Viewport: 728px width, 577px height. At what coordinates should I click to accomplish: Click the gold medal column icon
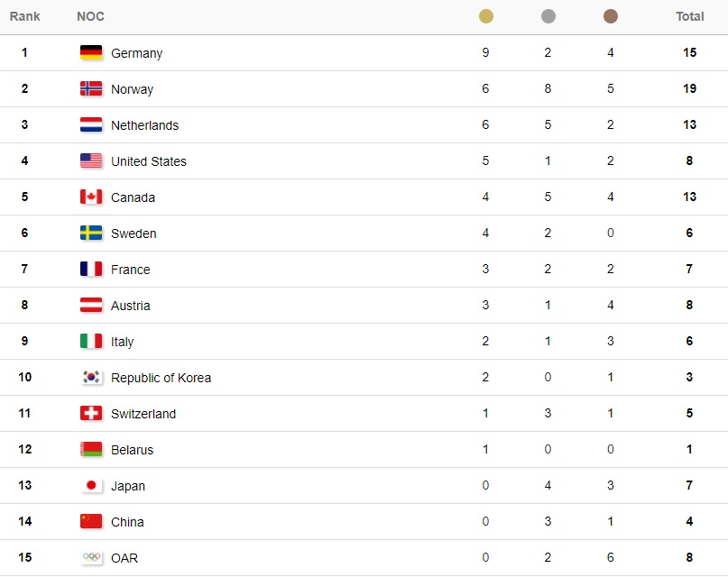tap(485, 16)
